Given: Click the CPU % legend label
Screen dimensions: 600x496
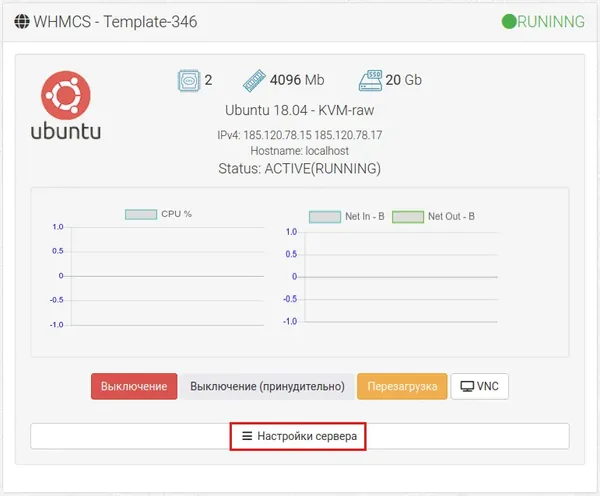Looking at the screenshot, I should pyautogui.click(x=176, y=214).
